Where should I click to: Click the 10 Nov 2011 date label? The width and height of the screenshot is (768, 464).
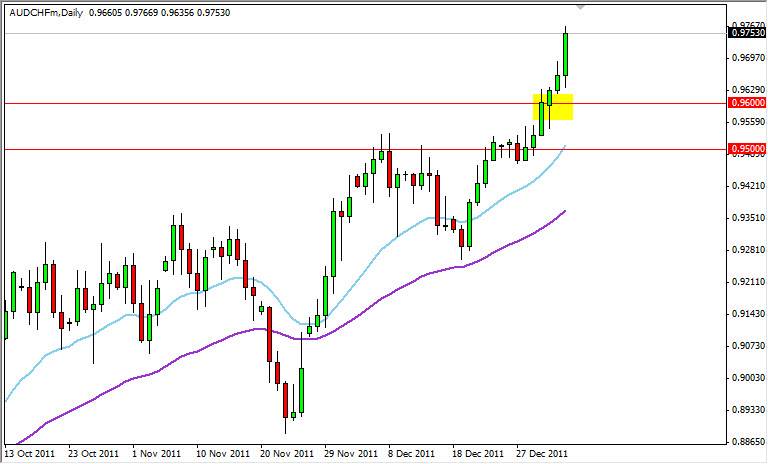(x=223, y=451)
